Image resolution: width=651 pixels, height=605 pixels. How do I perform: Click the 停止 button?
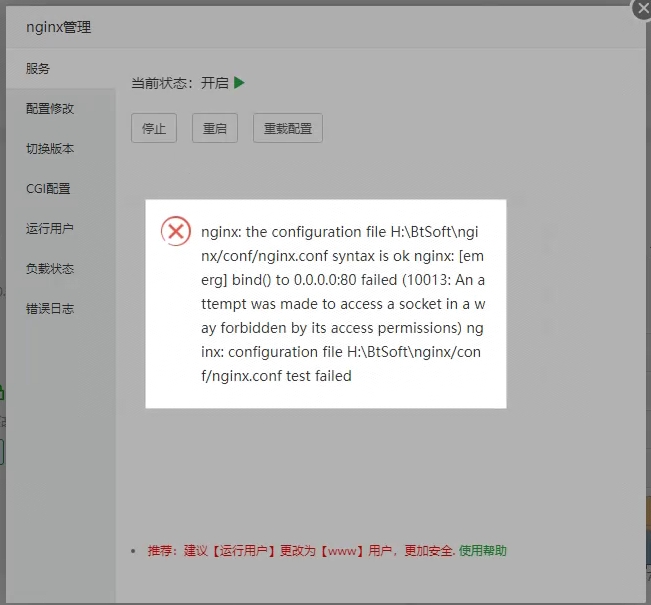point(154,128)
